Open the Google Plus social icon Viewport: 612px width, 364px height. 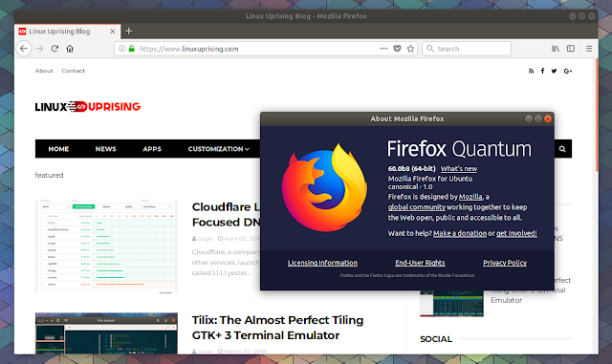click(567, 71)
